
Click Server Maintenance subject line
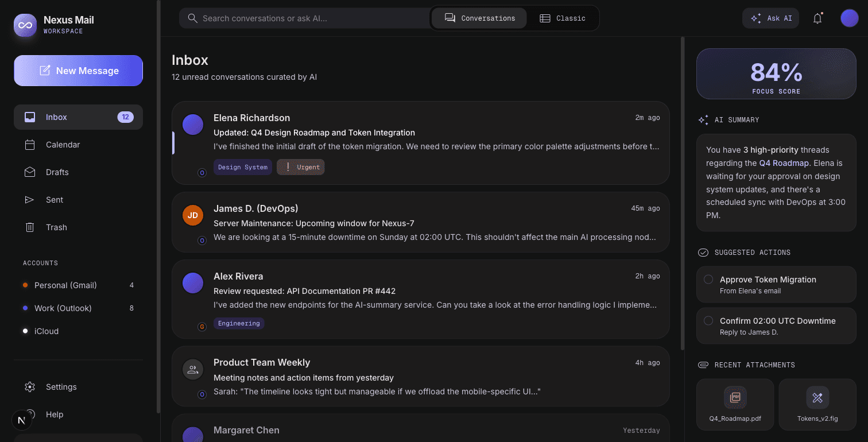[314, 223]
